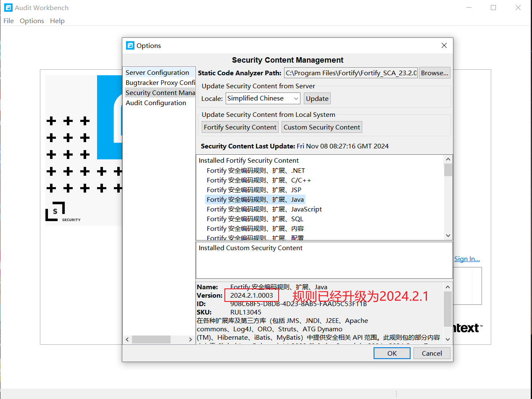Image resolution: width=532 pixels, height=399 pixels.
Task: Click the version value 2024.2.1.0003
Action: pyautogui.click(x=252, y=295)
